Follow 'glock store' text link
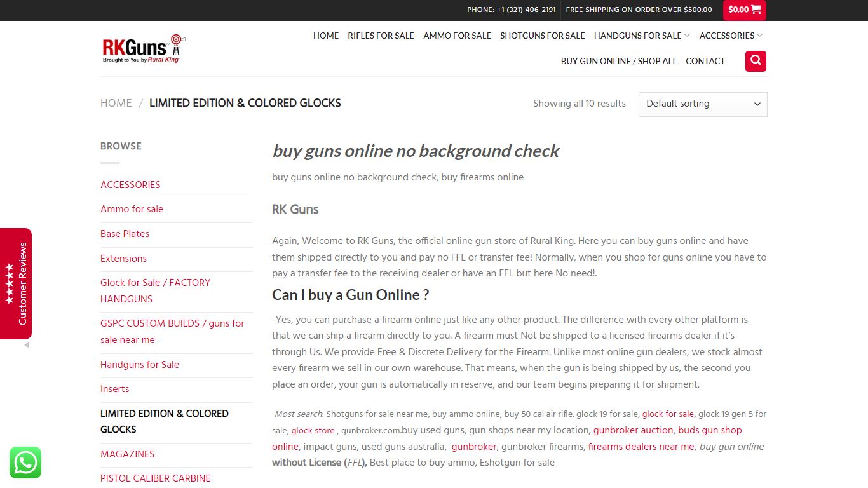This screenshot has height=488, width=868. tap(313, 431)
